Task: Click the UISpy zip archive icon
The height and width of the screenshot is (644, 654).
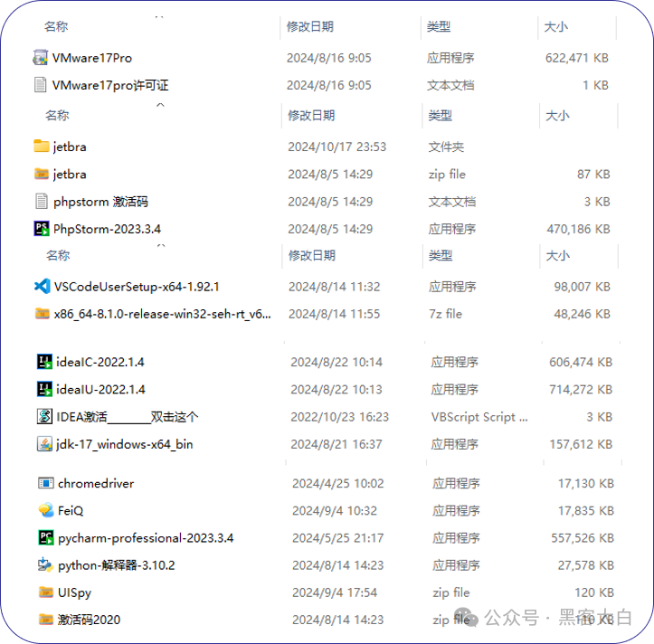Action: pyautogui.click(x=46, y=592)
